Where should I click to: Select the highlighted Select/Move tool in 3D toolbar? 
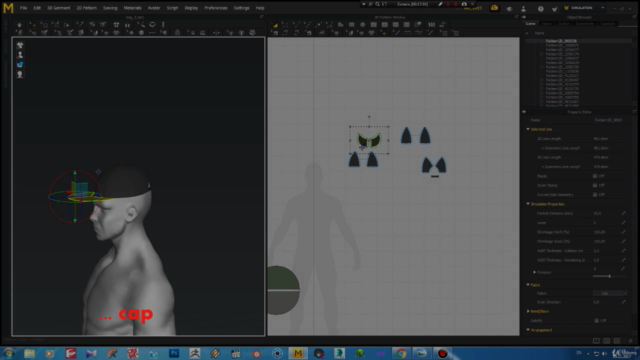(33, 25)
